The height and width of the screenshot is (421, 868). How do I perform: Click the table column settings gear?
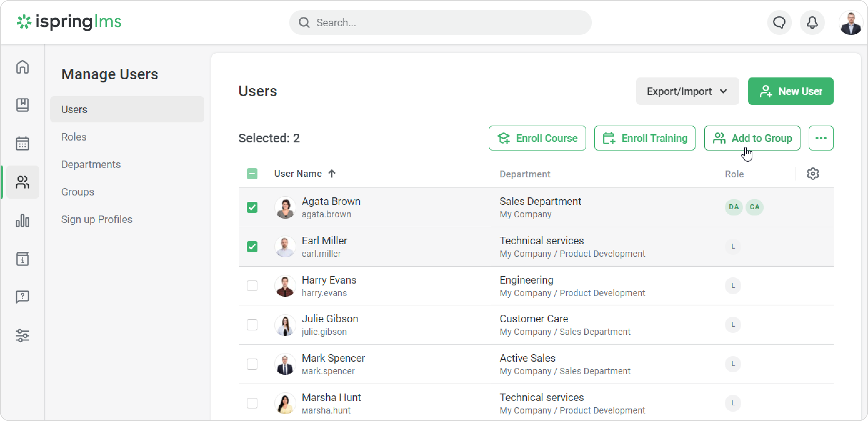tap(813, 174)
